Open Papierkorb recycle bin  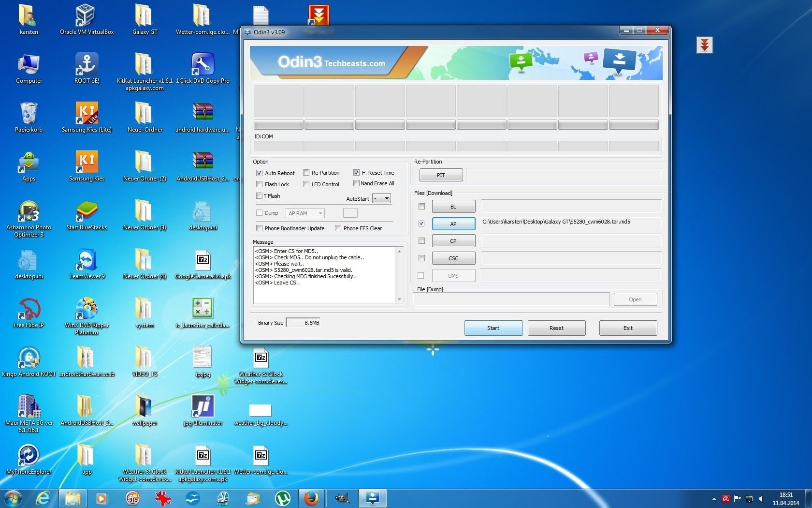coord(29,117)
